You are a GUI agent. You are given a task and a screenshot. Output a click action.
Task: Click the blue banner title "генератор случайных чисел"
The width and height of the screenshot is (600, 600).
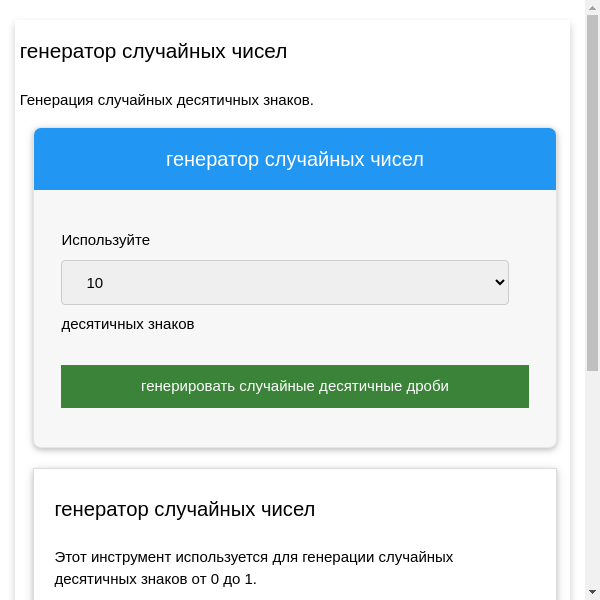[x=294, y=159]
